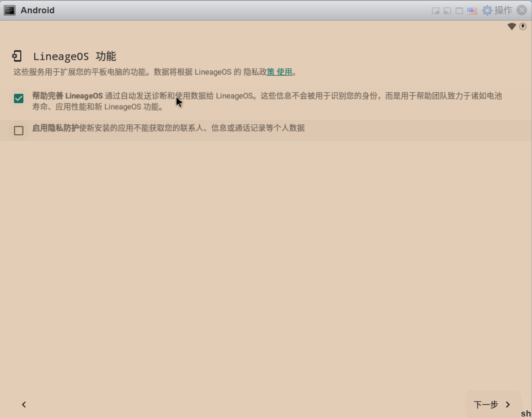532x418 pixels.
Task: Uncheck the 帮助完善 LineageOS checkbox
Action: pyautogui.click(x=18, y=99)
